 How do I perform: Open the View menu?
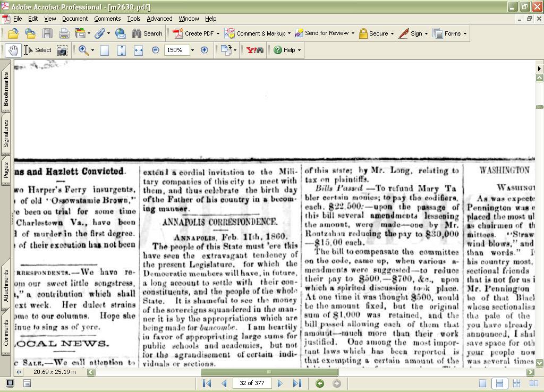point(50,19)
